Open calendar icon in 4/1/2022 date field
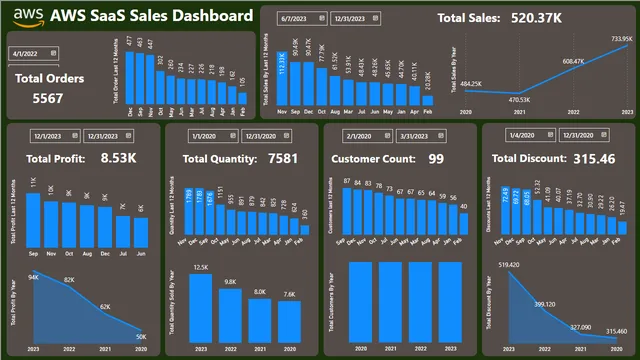640x360 pixels. coord(53,53)
